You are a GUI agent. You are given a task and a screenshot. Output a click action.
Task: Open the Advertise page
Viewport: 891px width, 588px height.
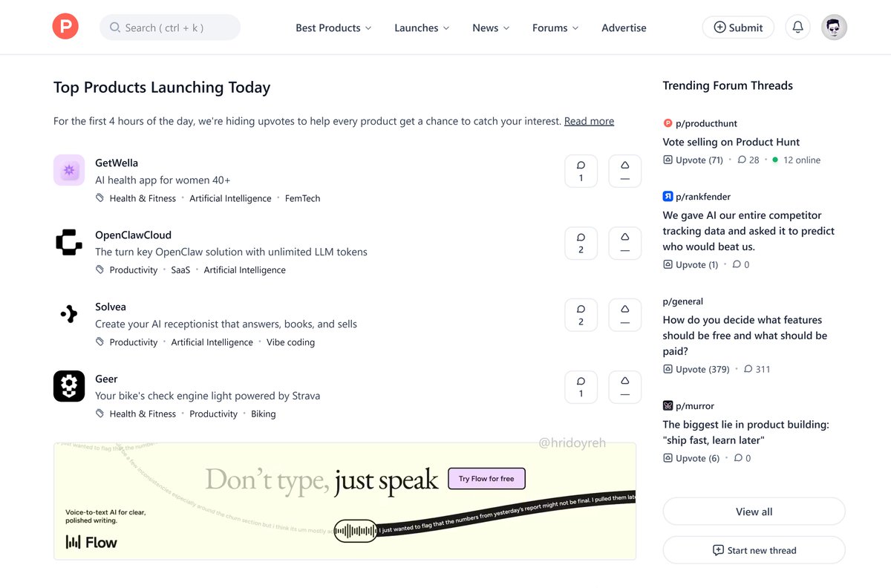[624, 27]
